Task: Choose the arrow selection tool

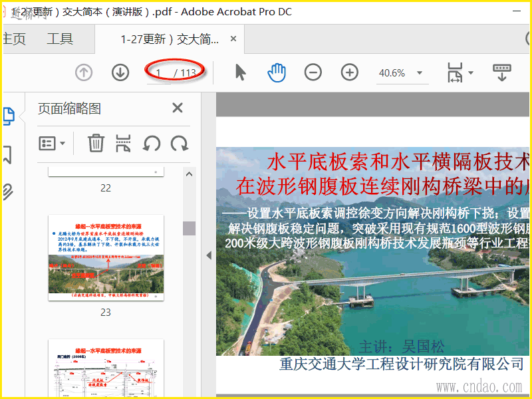Action: point(240,72)
